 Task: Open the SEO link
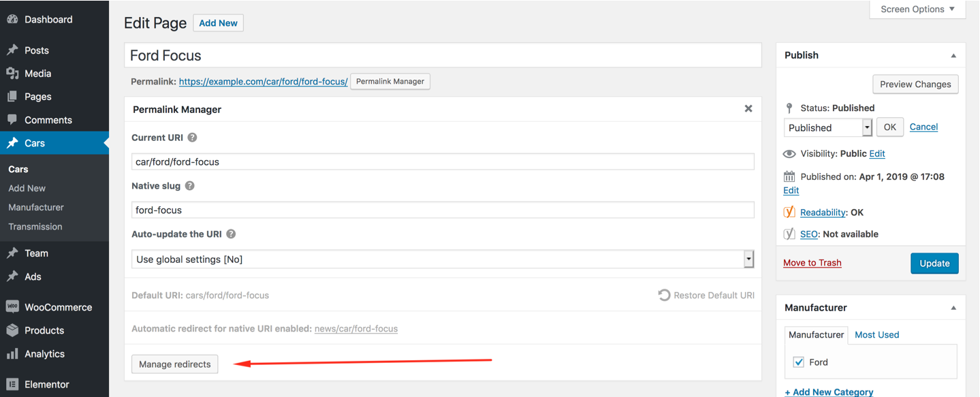click(809, 234)
